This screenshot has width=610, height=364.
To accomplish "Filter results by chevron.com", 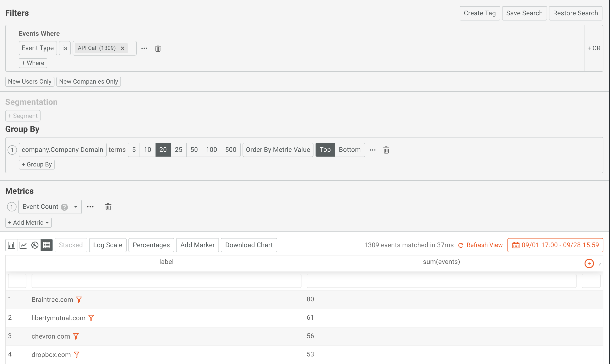I will pyautogui.click(x=76, y=336).
